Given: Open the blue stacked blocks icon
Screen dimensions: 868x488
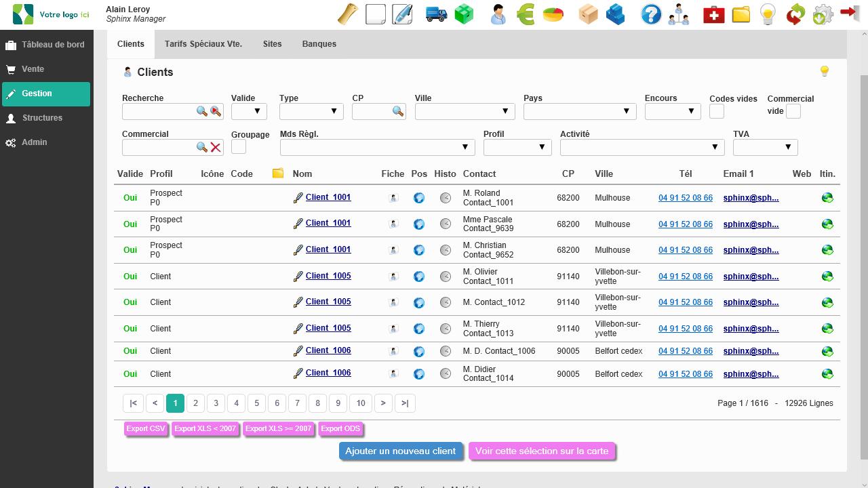Looking at the screenshot, I should point(615,14).
